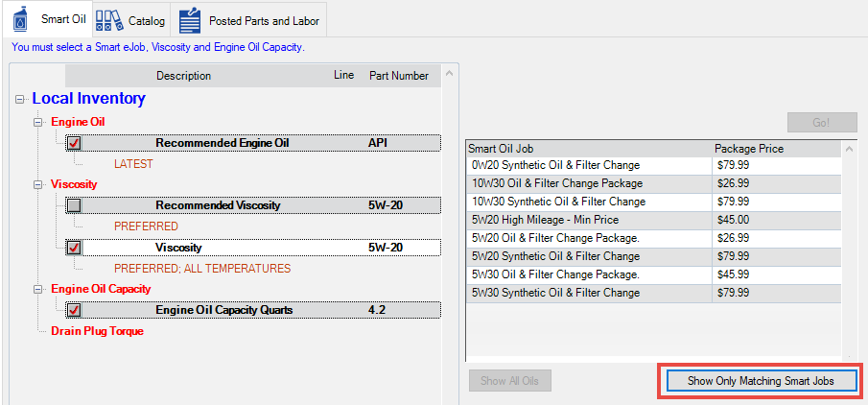The image size is (868, 405).
Task: Select 0W20 Synthetic Oil & Filter Change job
Action: (555, 165)
